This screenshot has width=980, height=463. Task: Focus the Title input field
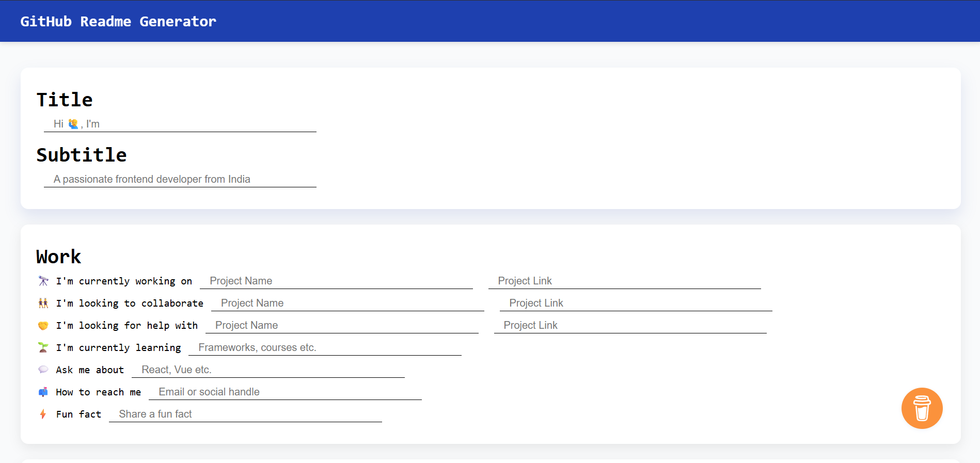coord(180,124)
